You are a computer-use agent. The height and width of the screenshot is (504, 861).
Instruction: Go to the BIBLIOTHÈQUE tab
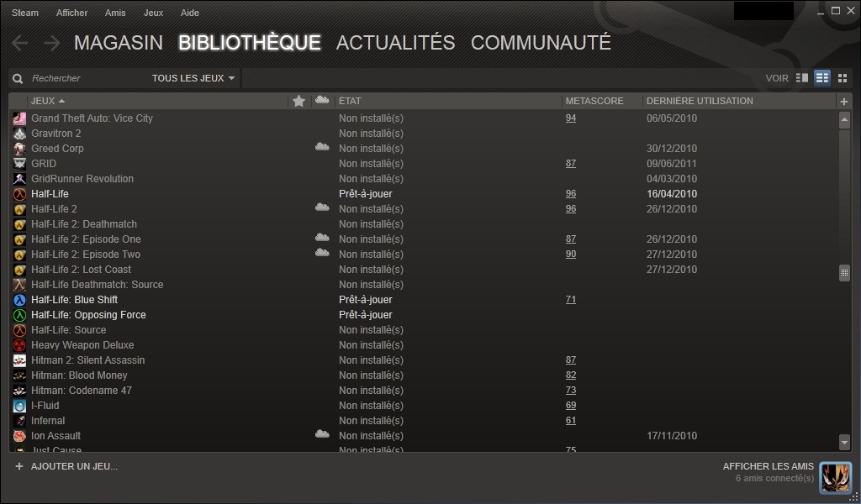point(249,43)
